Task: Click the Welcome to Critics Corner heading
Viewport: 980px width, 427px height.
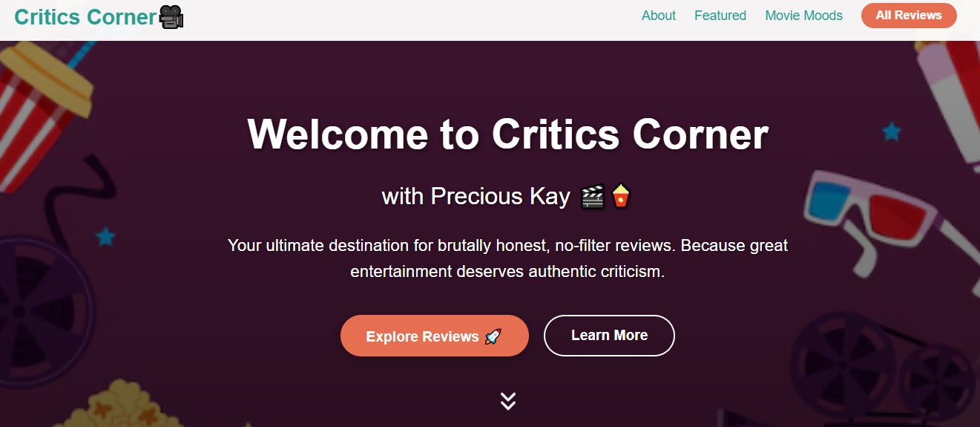Action: [x=507, y=134]
